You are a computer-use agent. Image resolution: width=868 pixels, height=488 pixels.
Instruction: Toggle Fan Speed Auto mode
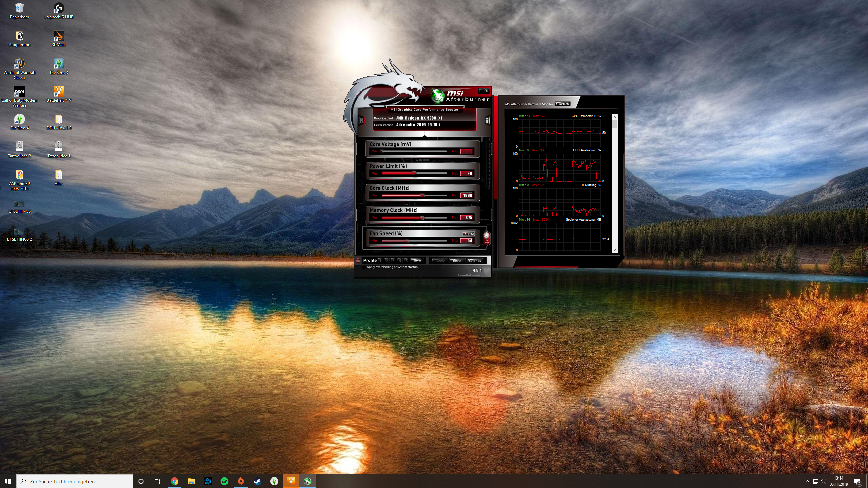pyautogui.click(x=469, y=234)
